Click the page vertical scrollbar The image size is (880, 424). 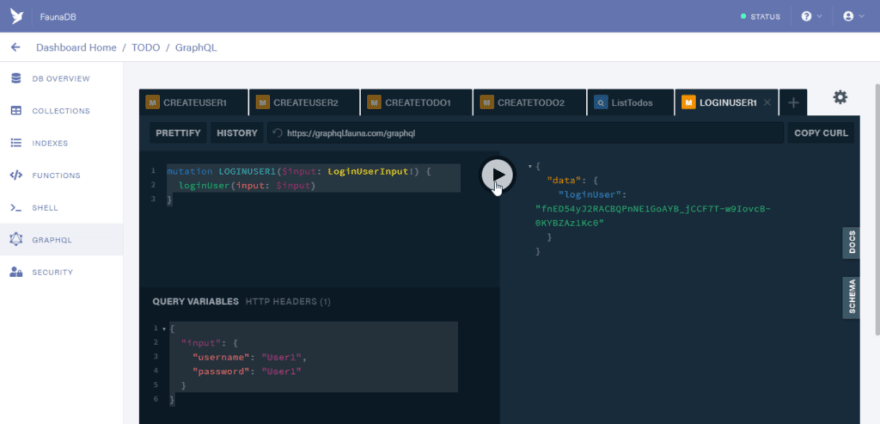click(x=877, y=208)
